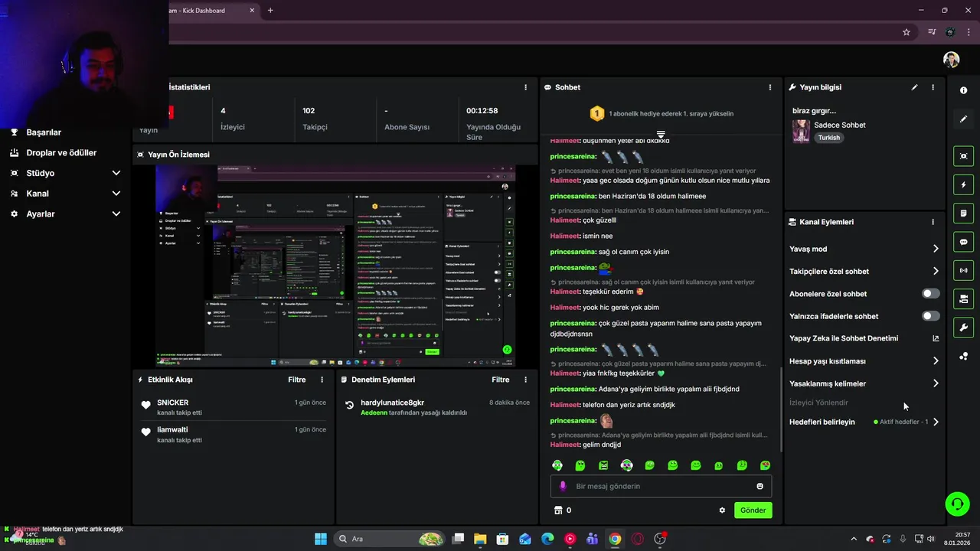
Task: Click the purple microphone icon in message box
Action: click(x=563, y=486)
